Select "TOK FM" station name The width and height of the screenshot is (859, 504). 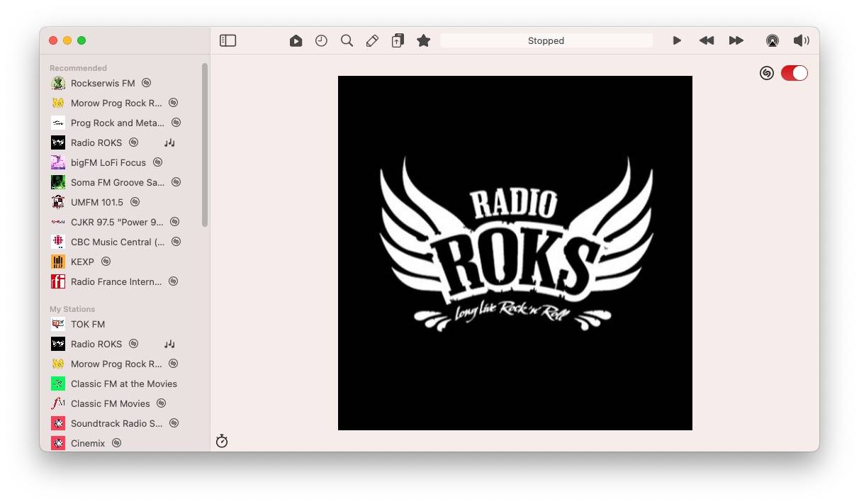(88, 324)
